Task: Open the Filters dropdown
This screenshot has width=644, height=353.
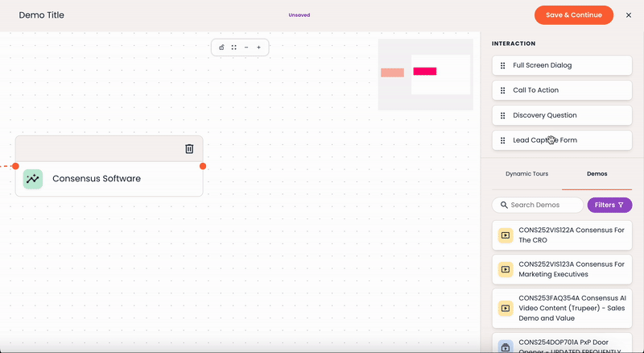Action: click(x=609, y=205)
